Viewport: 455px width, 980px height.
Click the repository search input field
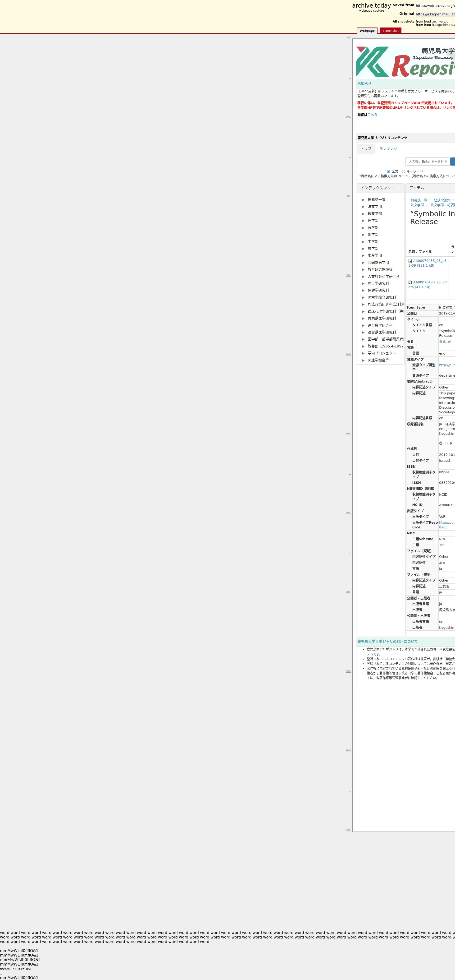(x=427, y=162)
